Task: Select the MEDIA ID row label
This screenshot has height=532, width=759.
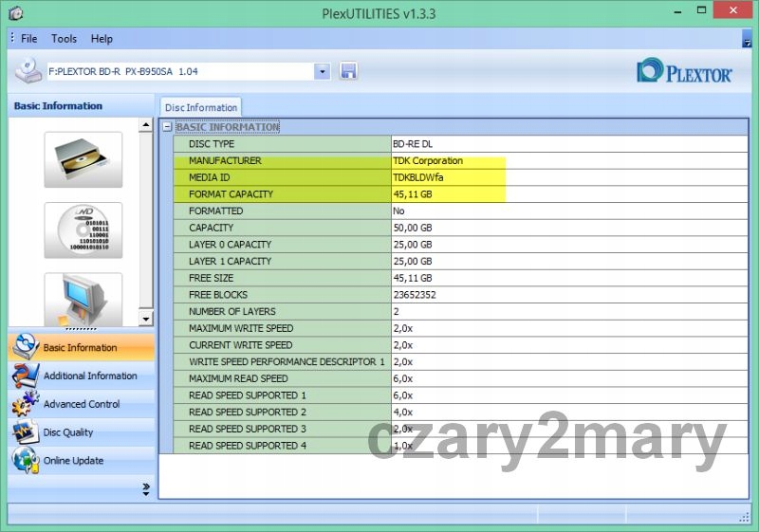Action: 209,177
